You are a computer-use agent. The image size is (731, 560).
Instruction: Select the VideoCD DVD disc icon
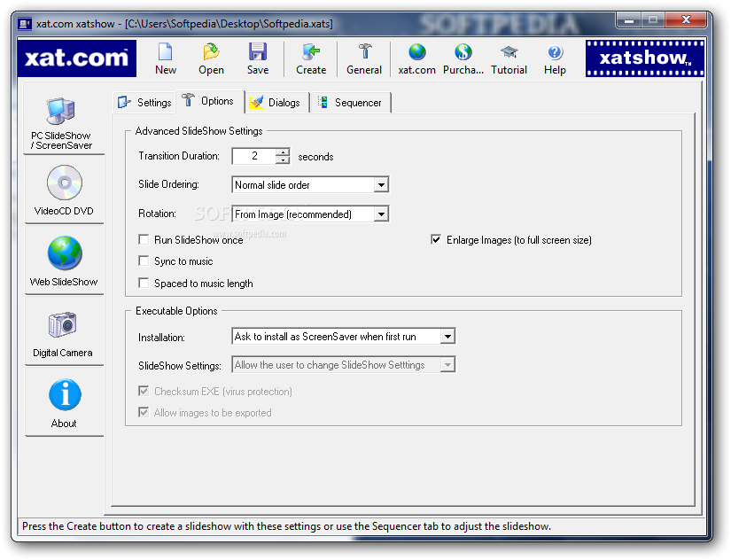click(65, 183)
